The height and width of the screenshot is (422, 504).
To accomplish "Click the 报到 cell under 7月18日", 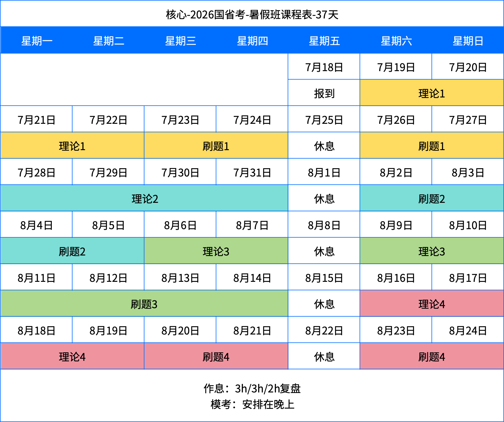I will (324, 92).
